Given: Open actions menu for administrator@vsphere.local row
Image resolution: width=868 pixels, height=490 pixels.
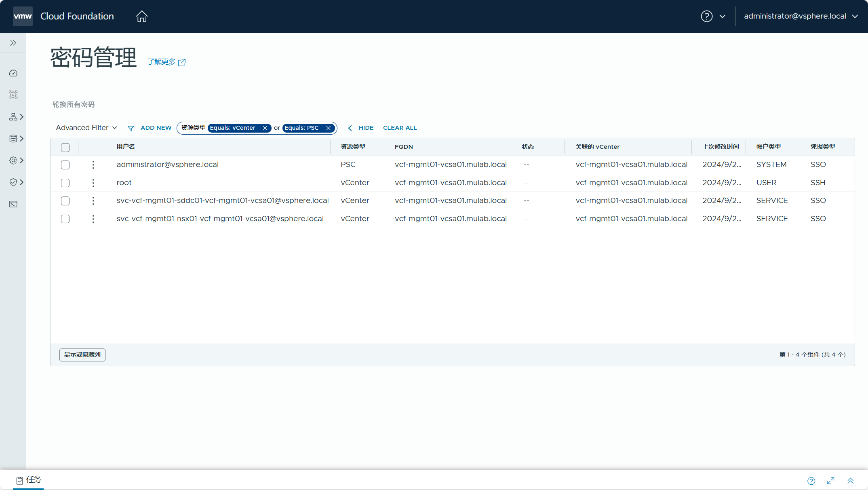Looking at the screenshot, I should [x=93, y=165].
